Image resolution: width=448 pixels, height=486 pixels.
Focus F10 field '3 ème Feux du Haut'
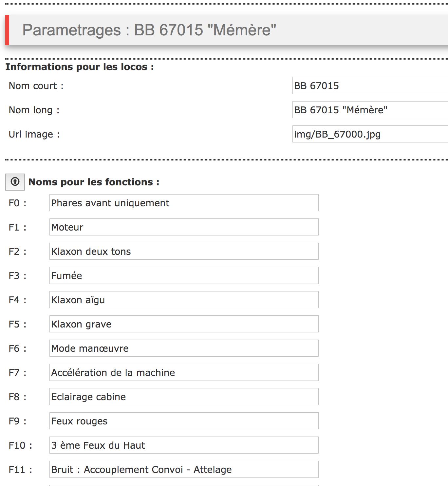(x=184, y=445)
